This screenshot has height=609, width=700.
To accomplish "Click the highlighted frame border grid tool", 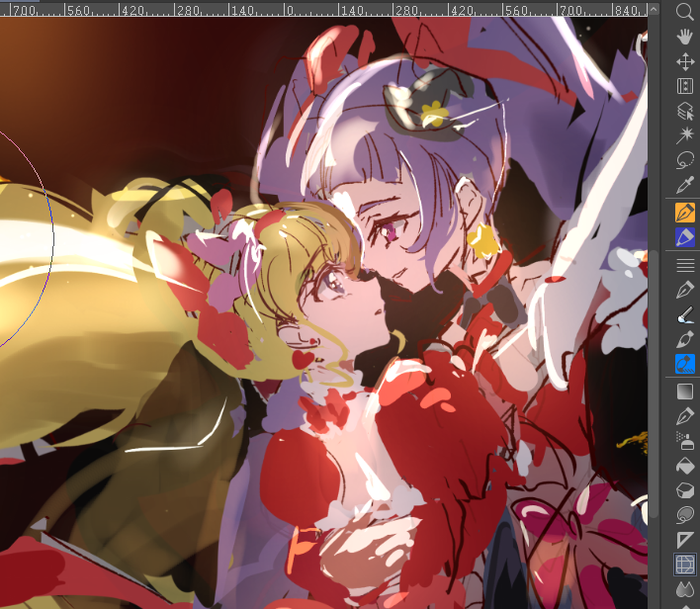I will coord(685,565).
